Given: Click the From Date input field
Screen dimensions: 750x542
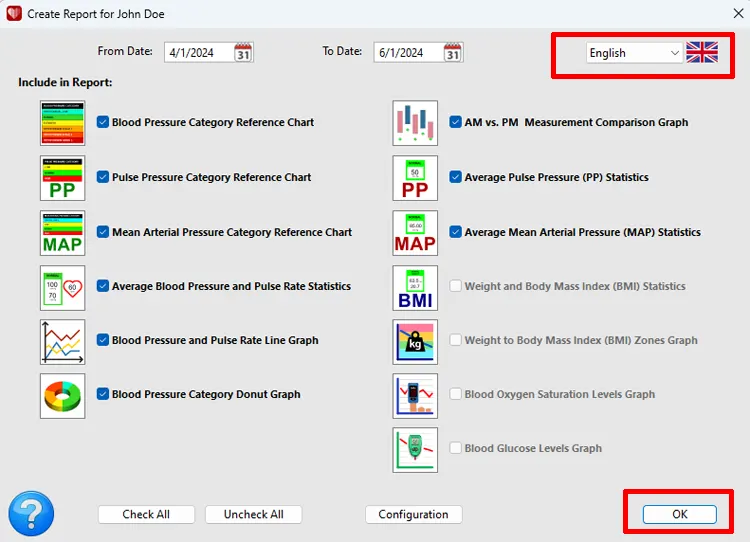Looking at the screenshot, I should [x=198, y=53].
